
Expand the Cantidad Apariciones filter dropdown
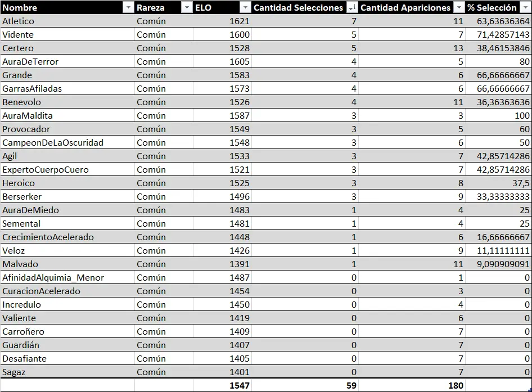click(x=458, y=7)
